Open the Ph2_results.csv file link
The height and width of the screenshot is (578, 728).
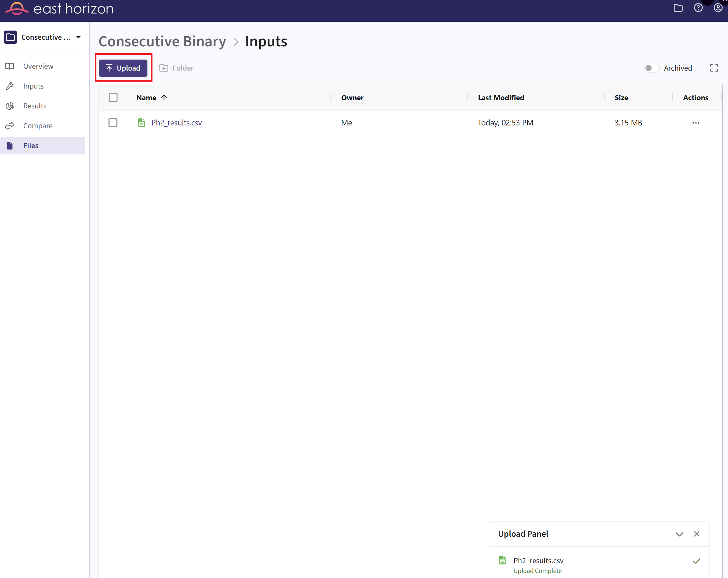177,123
